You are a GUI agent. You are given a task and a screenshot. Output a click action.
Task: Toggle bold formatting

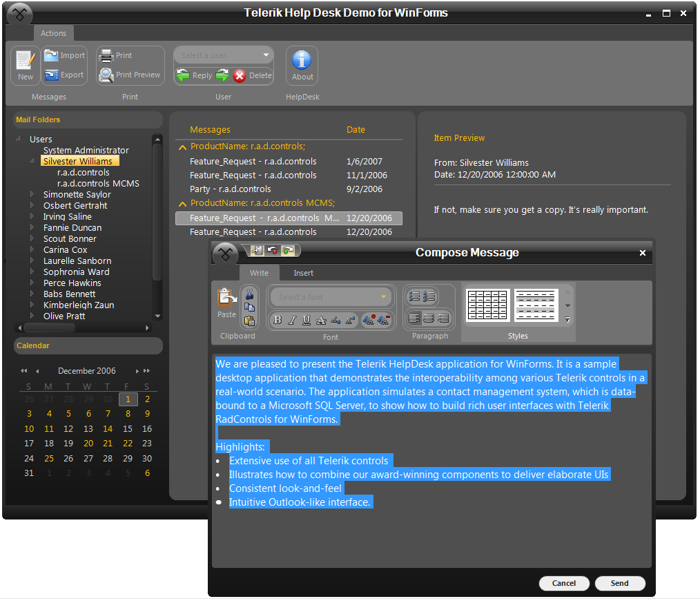278,320
